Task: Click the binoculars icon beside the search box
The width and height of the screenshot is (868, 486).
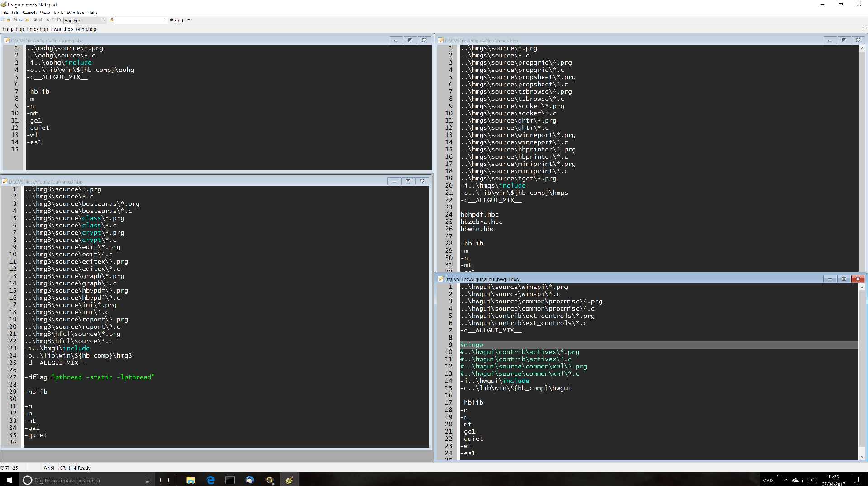Action: 112,20
